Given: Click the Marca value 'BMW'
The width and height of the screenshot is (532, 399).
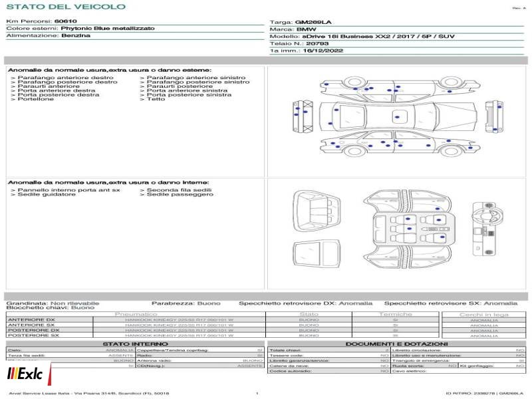Looking at the screenshot, I should (307, 29).
